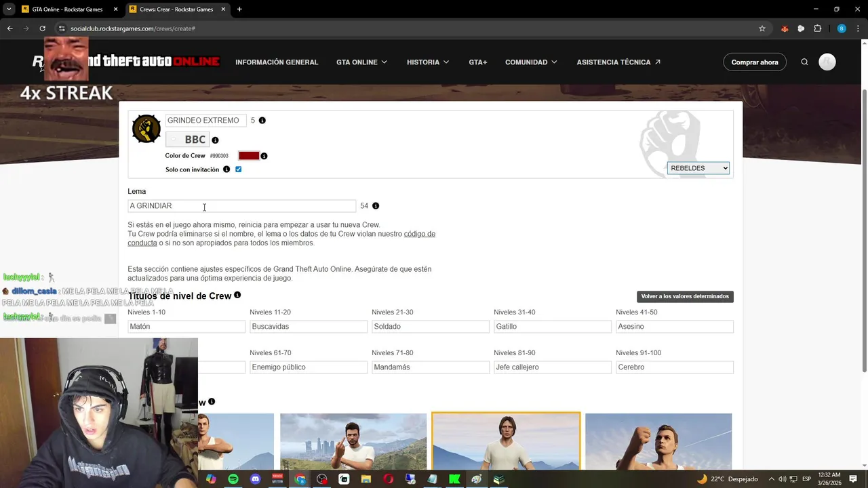Bookmark this page with the star icon

coord(762,28)
